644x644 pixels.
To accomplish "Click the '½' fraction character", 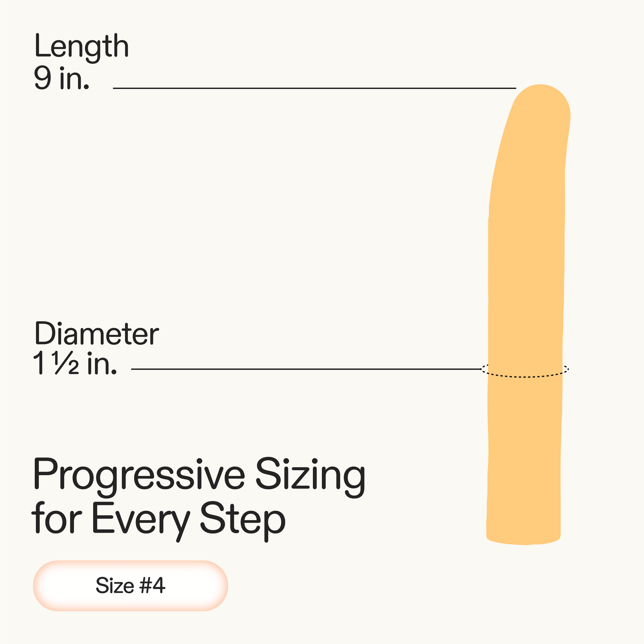I will pos(67,365).
